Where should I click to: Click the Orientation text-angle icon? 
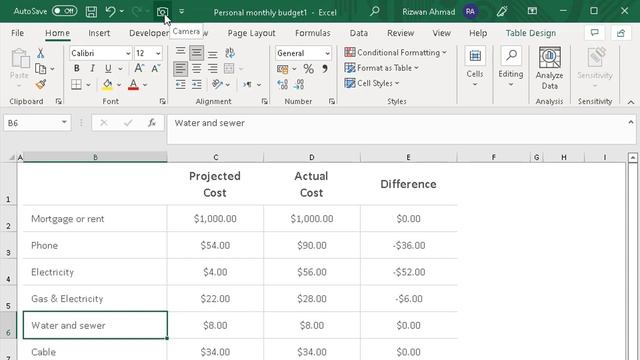pos(217,84)
